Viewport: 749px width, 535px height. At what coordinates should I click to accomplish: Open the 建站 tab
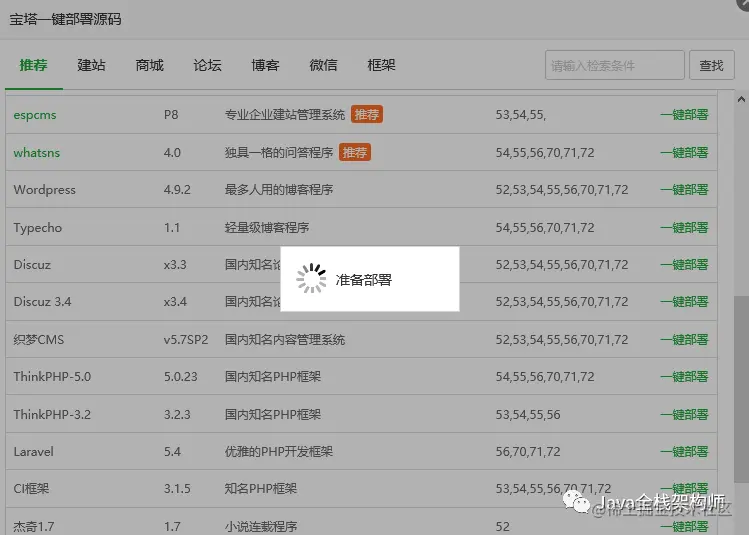(x=91, y=65)
